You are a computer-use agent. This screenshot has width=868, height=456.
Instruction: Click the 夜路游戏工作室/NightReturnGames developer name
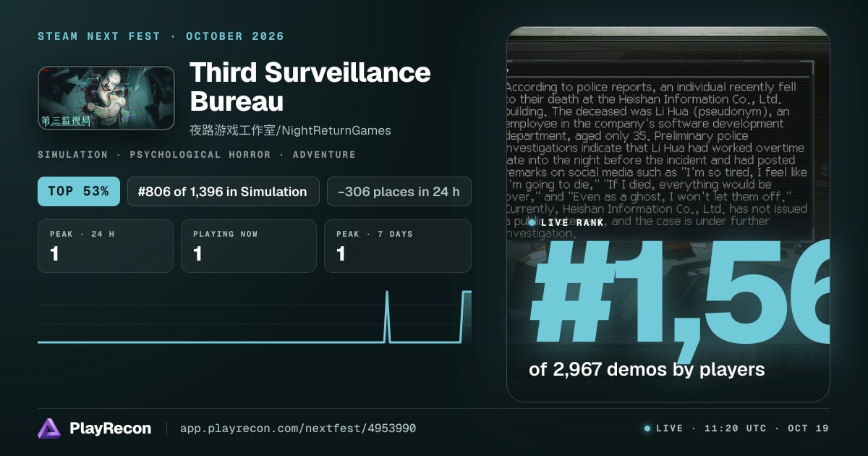(290, 130)
